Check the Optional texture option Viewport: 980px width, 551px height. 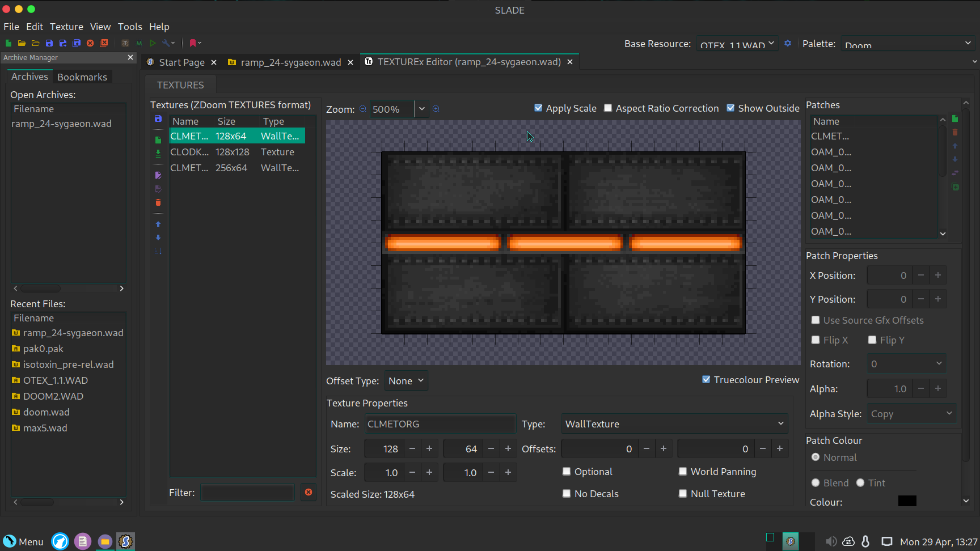point(567,471)
